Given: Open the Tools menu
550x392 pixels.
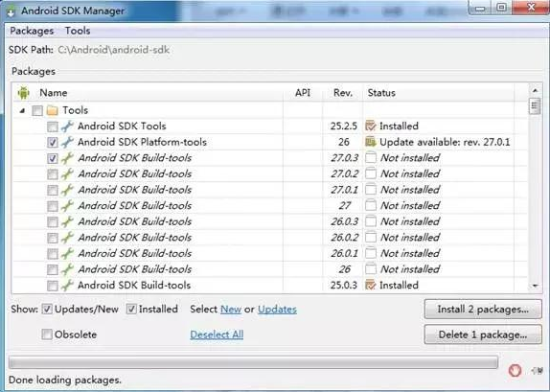Looking at the screenshot, I should click(x=78, y=31).
